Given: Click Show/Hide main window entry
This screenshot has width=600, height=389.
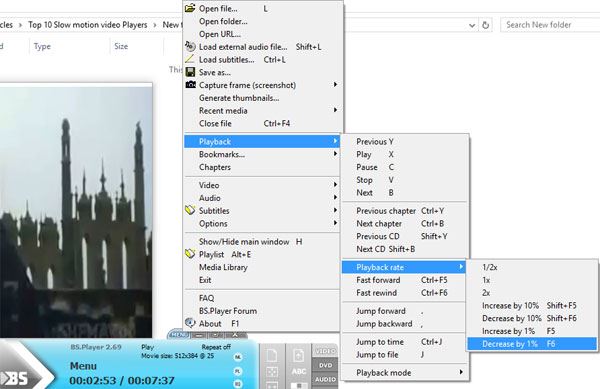Looking at the screenshot, I should coord(262,241).
